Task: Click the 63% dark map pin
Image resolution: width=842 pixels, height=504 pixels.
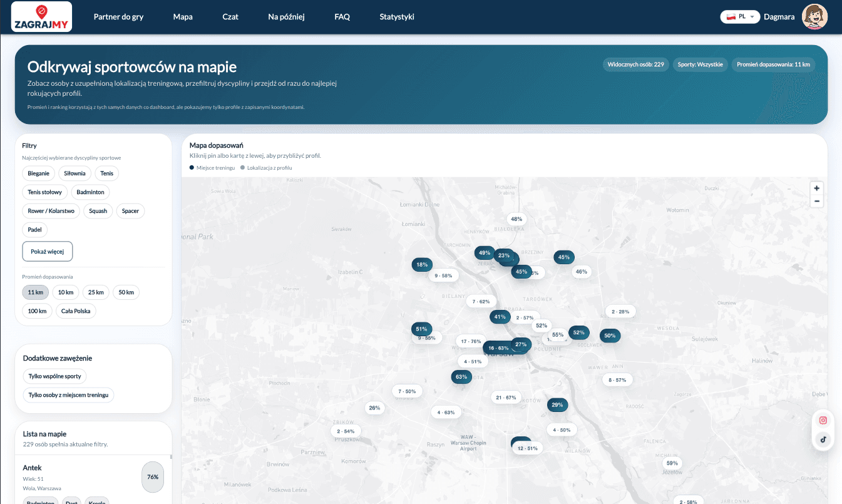Action: [x=461, y=377]
